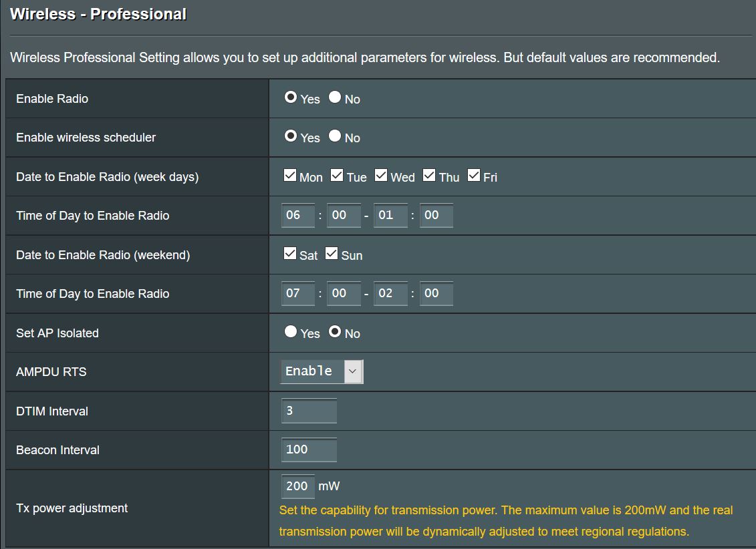The image size is (756, 549).
Task: Click weekend start hour field showing 07
Action: pyautogui.click(x=297, y=294)
